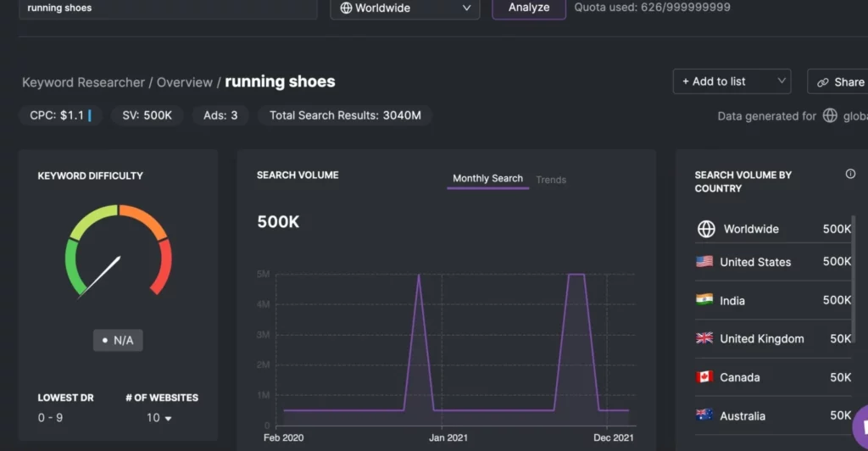The height and width of the screenshot is (451, 868).
Task: Click the United Kingdom flag icon
Action: pyautogui.click(x=704, y=338)
